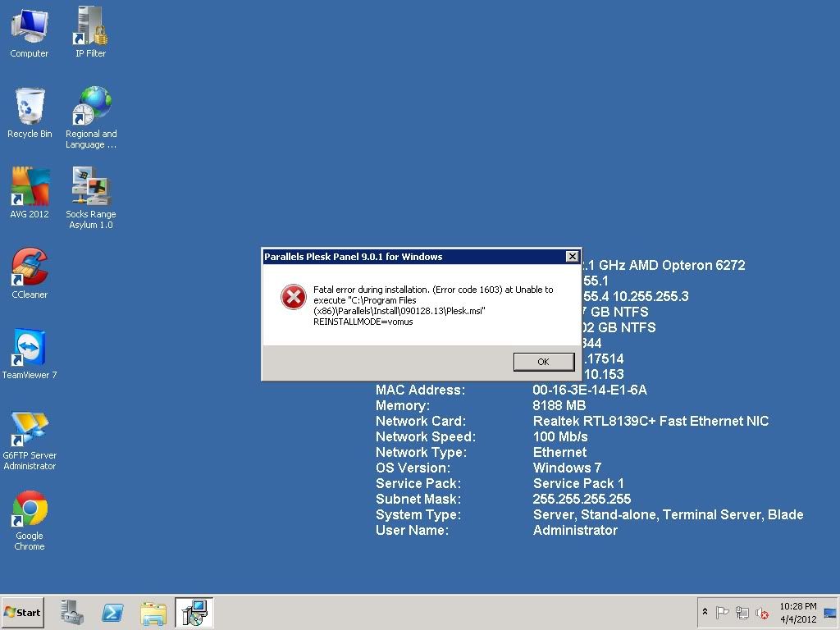Open the CCleaner shortcut

coord(30,273)
